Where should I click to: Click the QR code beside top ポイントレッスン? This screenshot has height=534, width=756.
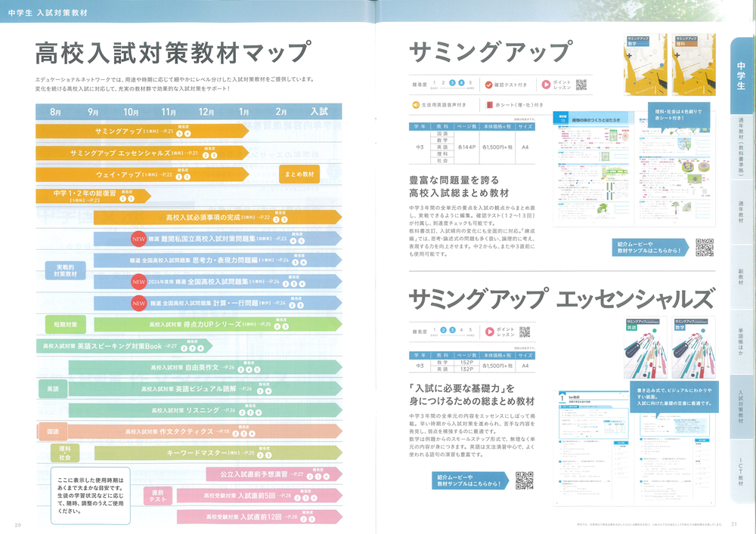click(581, 85)
